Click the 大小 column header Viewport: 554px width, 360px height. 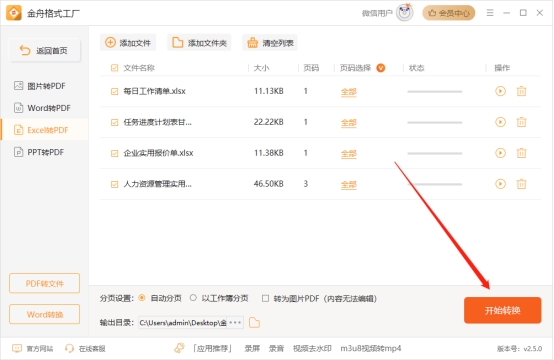(261, 68)
